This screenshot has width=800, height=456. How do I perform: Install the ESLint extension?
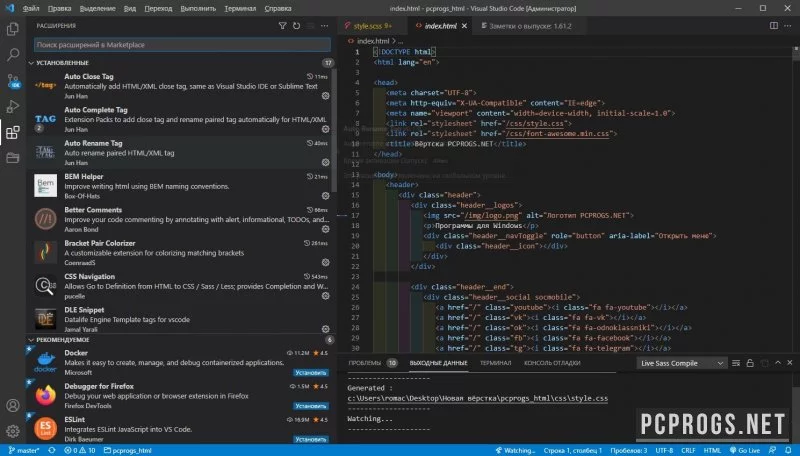[x=311, y=439]
